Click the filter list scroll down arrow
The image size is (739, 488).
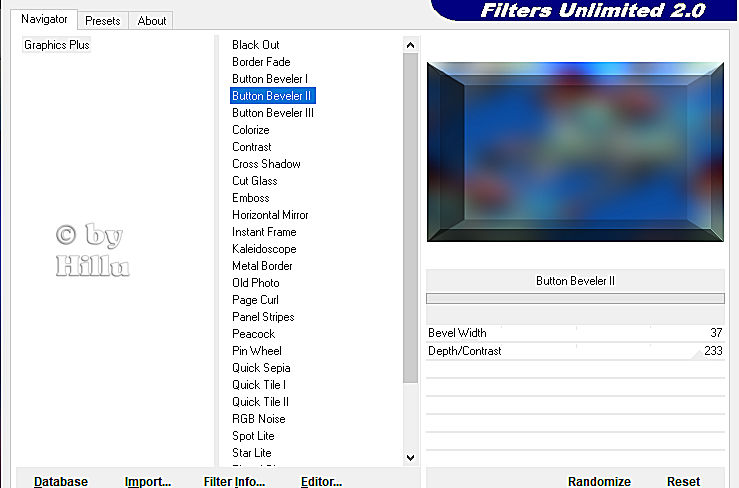[x=411, y=457]
